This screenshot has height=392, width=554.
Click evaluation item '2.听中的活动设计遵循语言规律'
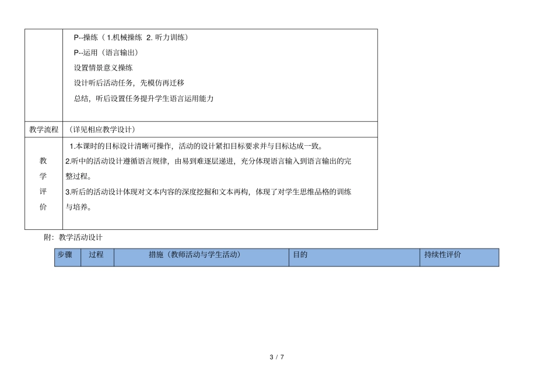click(x=208, y=161)
